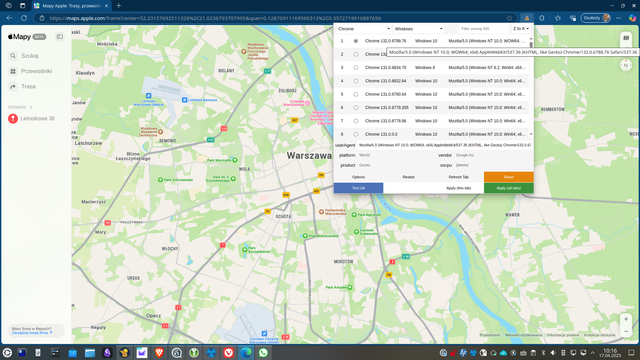
Task: Open the Windows OS dropdown
Action: (418, 29)
